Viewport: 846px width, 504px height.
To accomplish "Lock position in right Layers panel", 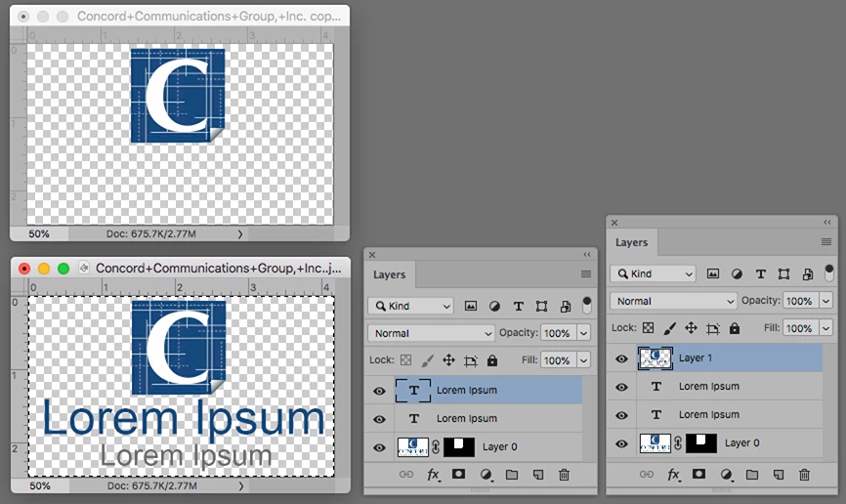I will tap(691, 328).
